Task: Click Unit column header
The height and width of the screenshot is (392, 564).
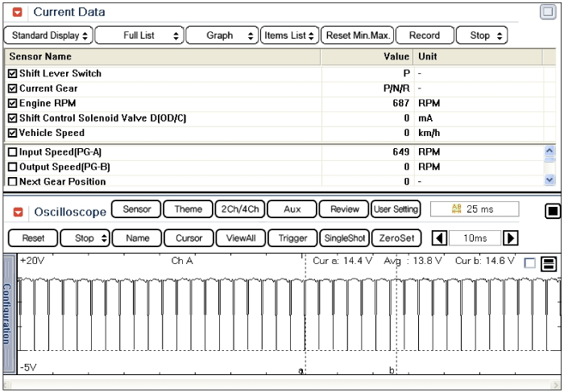Action: (x=478, y=57)
